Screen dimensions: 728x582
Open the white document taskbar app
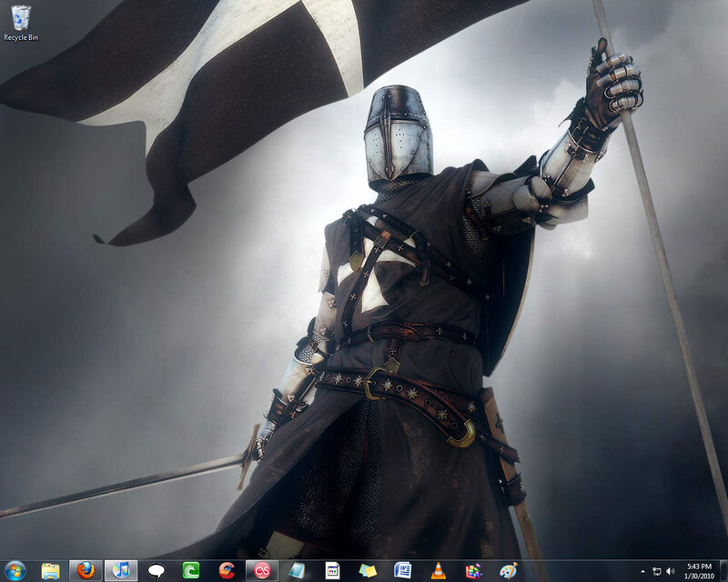click(x=332, y=570)
